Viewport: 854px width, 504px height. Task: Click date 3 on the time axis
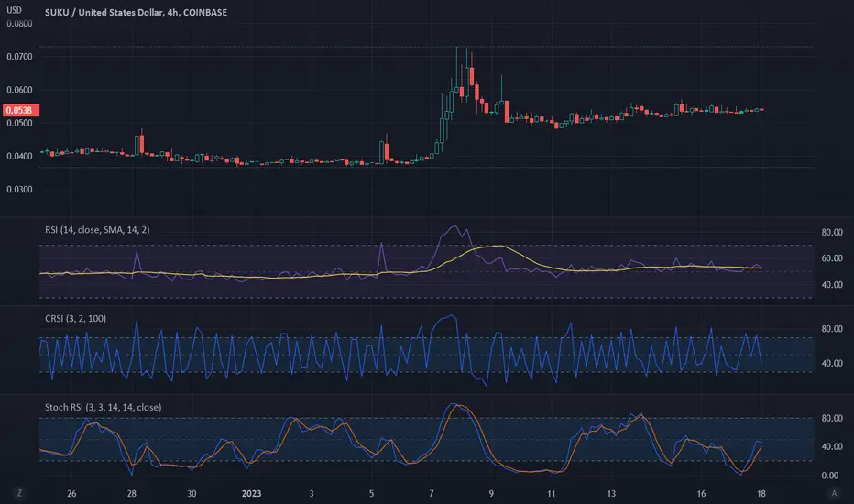click(312, 494)
